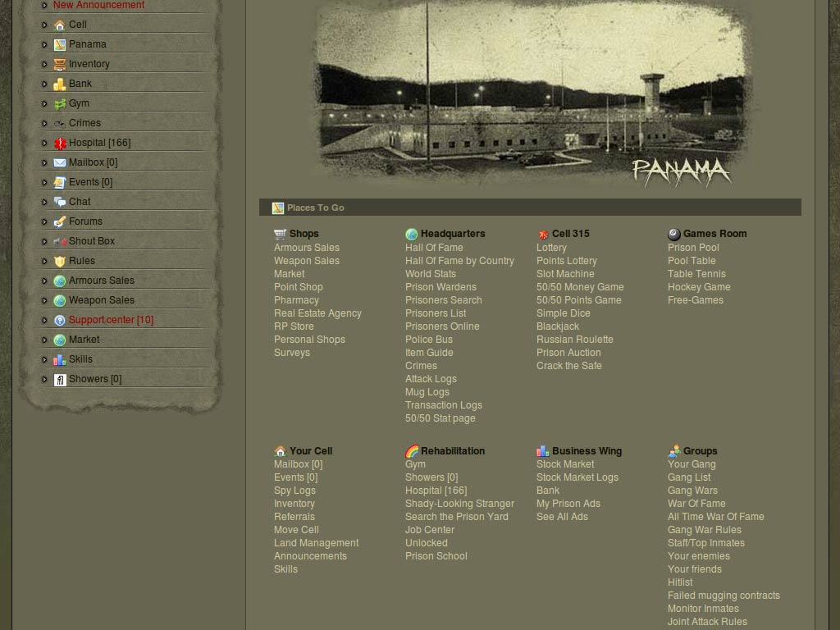The height and width of the screenshot is (630, 840).
Task: Open Point Shop link
Action: coord(299,287)
